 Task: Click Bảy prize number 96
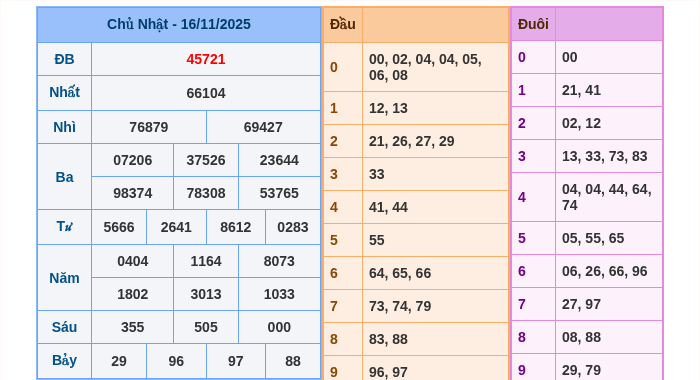coord(176,361)
